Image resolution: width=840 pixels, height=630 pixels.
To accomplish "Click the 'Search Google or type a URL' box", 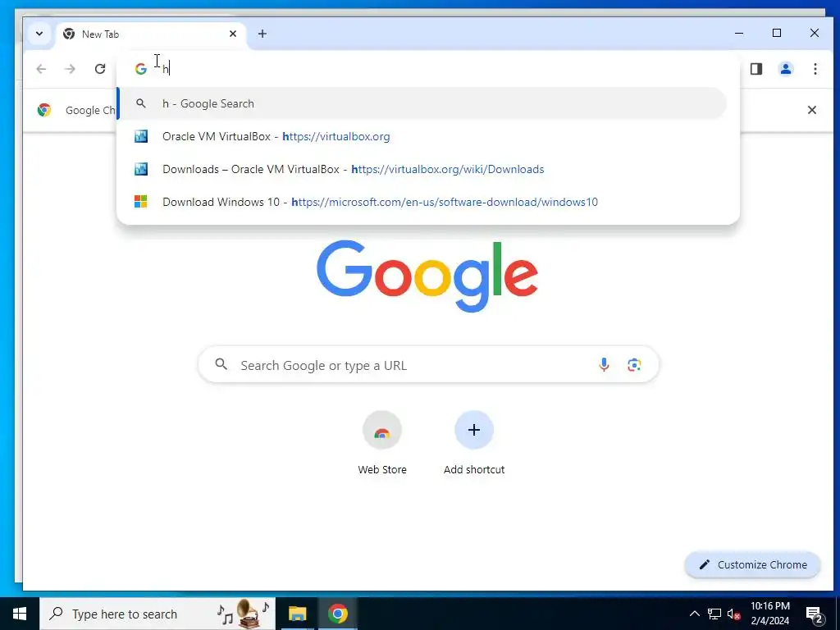I will pos(428,365).
